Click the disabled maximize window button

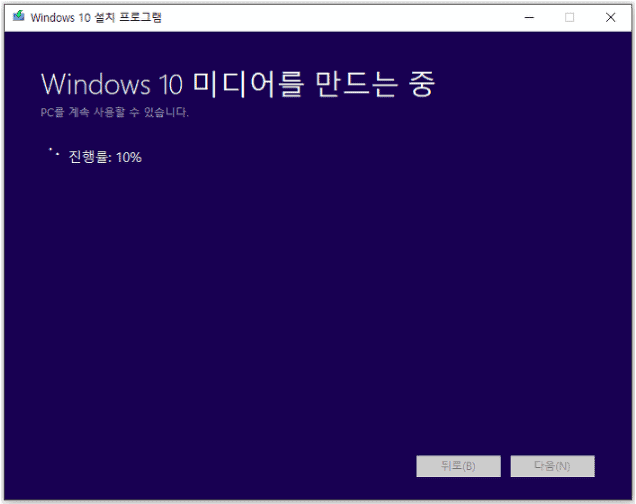[x=569, y=17]
